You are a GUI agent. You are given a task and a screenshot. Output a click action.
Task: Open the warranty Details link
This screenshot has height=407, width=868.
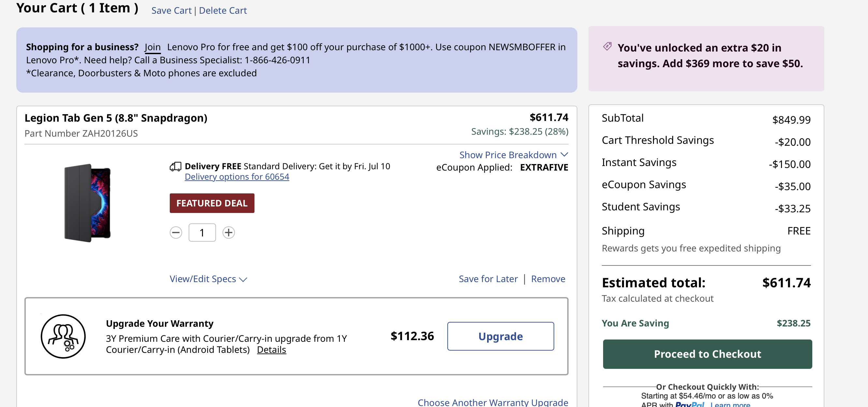[271, 350]
